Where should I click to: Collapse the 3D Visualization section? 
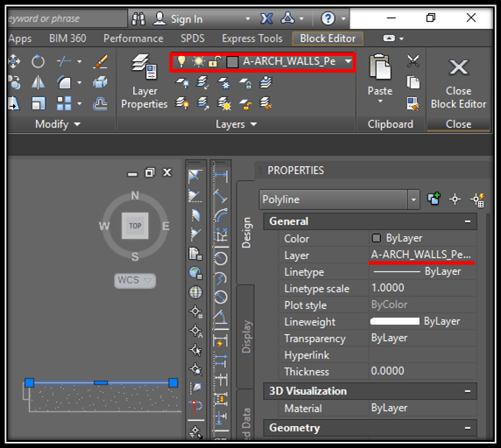tap(468, 391)
